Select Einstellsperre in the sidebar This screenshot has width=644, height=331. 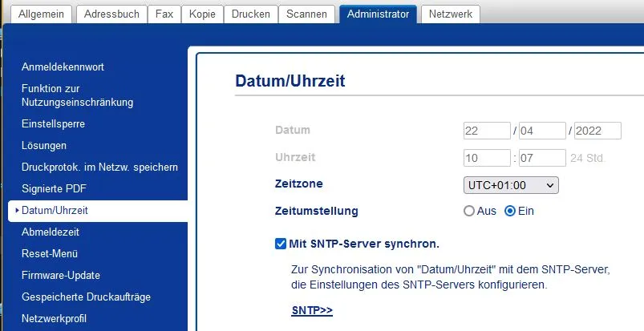tap(53, 124)
